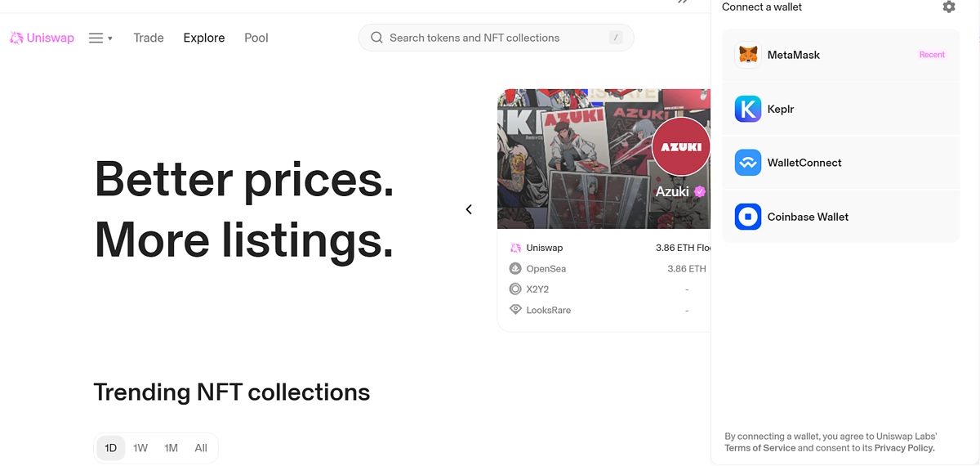Switch to the 1W time range
The width and height of the screenshot is (980, 466).
(140, 448)
